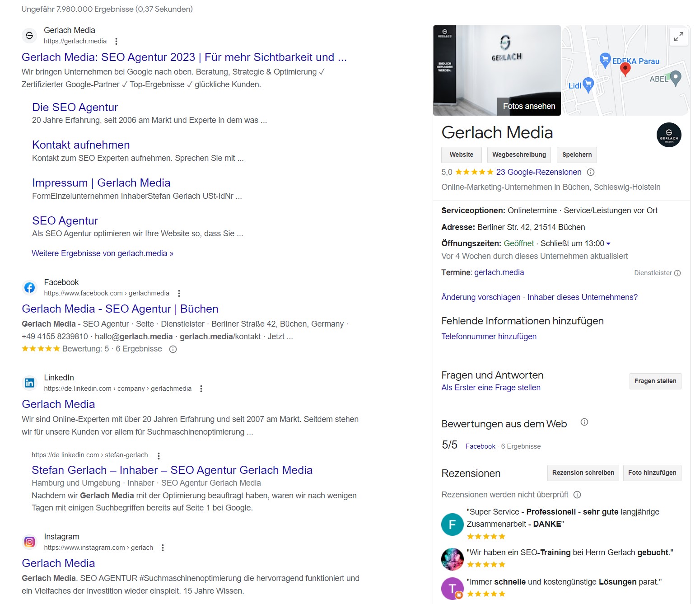Open Fotos ansehen on the office photo
Image resolution: width=700 pixels, height=604 pixels.
(x=529, y=106)
